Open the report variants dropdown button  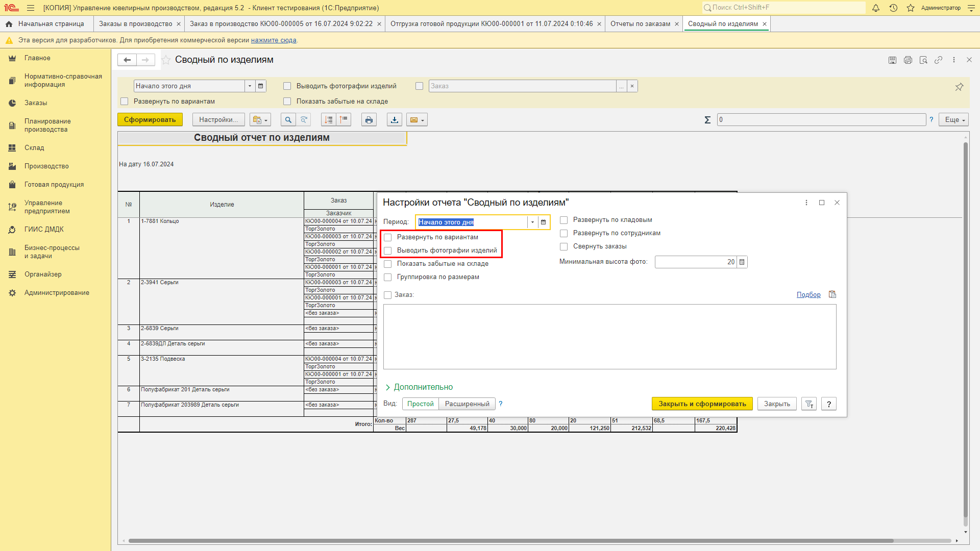click(x=260, y=120)
